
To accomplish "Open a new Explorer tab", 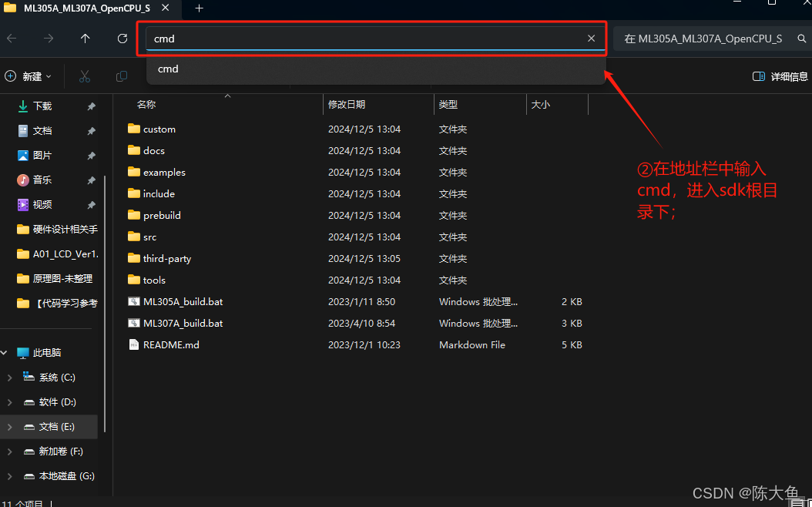I will pos(199,10).
